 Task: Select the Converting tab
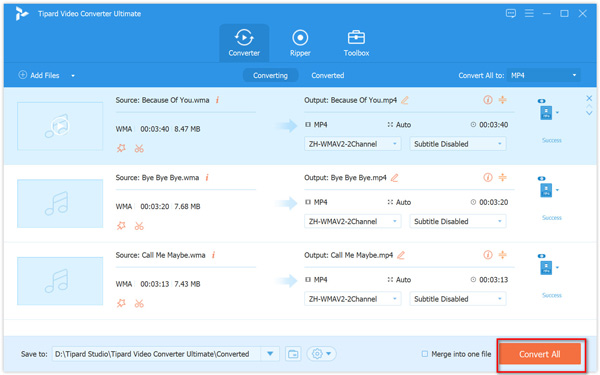(270, 75)
